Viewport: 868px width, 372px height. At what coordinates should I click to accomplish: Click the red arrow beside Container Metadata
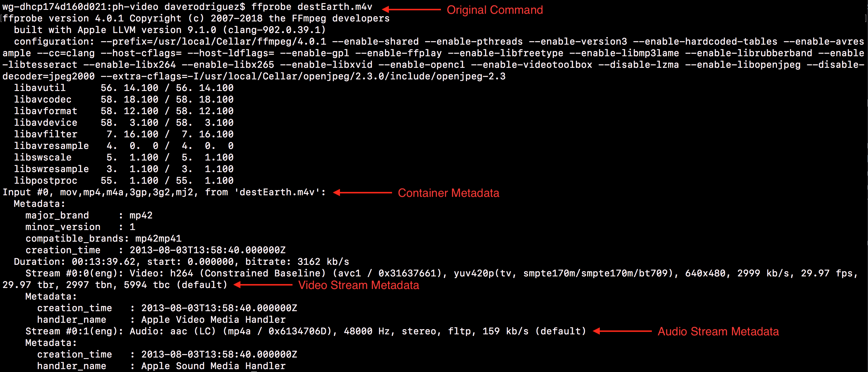[363, 193]
